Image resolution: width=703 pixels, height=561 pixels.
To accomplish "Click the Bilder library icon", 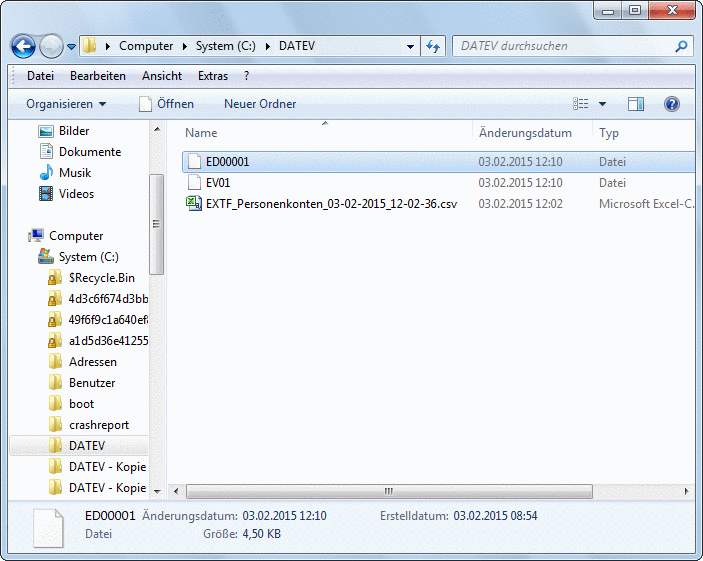I will (46, 131).
